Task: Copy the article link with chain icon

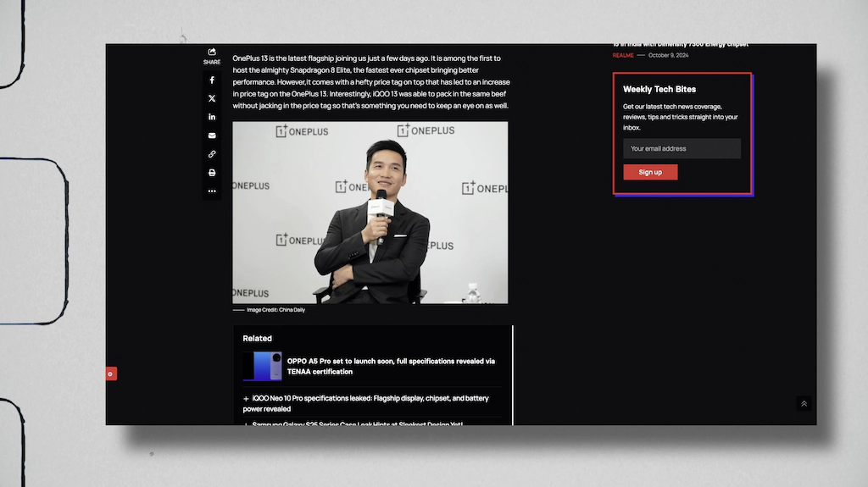Action: 212,154
